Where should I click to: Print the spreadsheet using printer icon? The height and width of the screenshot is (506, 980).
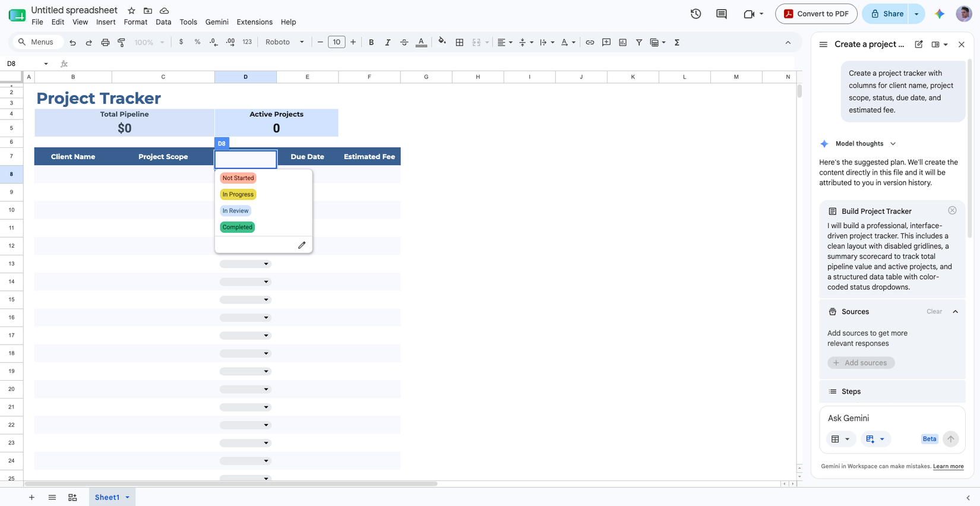click(105, 42)
